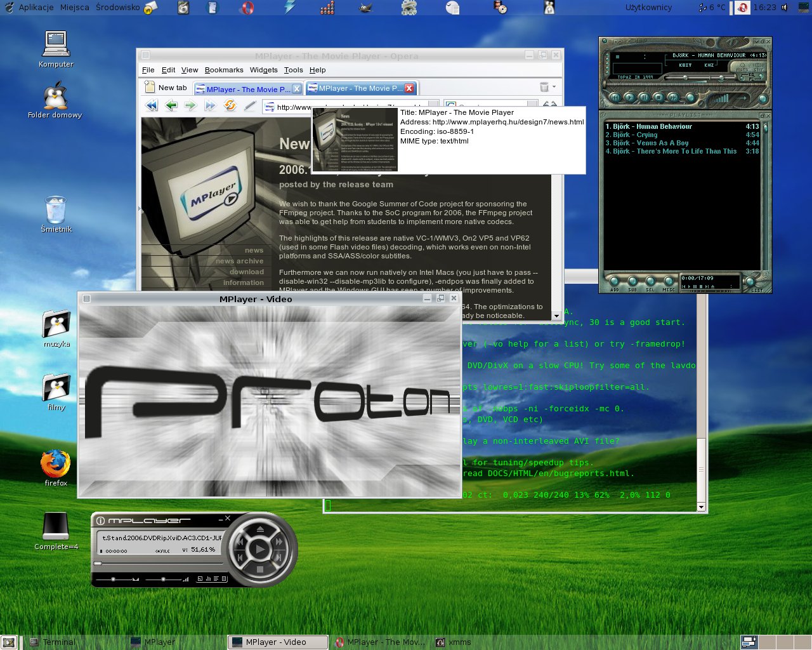812x650 pixels.
Task: Open Opera's Help menu
Action: pyautogui.click(x=317, y=70)
